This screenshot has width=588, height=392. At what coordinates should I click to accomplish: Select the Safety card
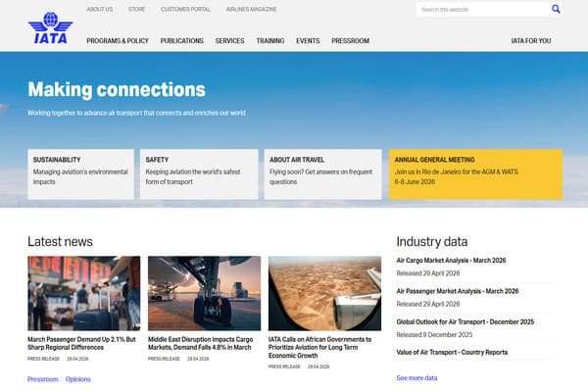click(x=199, y=174)
